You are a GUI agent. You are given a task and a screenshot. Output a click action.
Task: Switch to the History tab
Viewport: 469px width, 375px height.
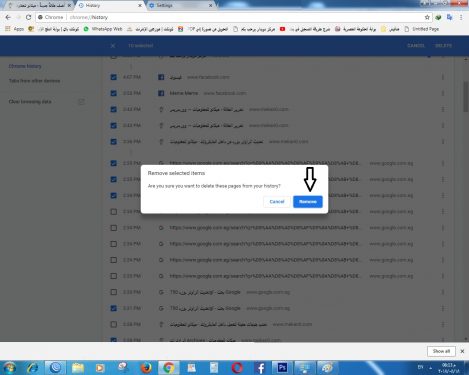(x=108, y=5)
